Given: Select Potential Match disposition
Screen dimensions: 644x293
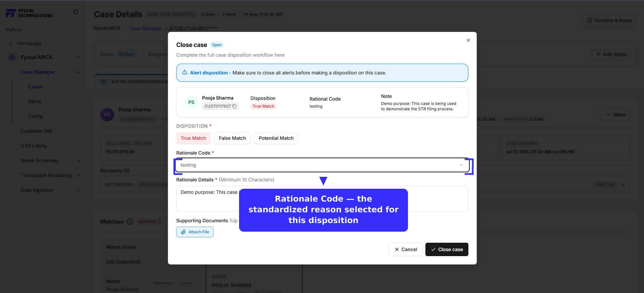Looking at the screenshot, I should tap(276, 138).
